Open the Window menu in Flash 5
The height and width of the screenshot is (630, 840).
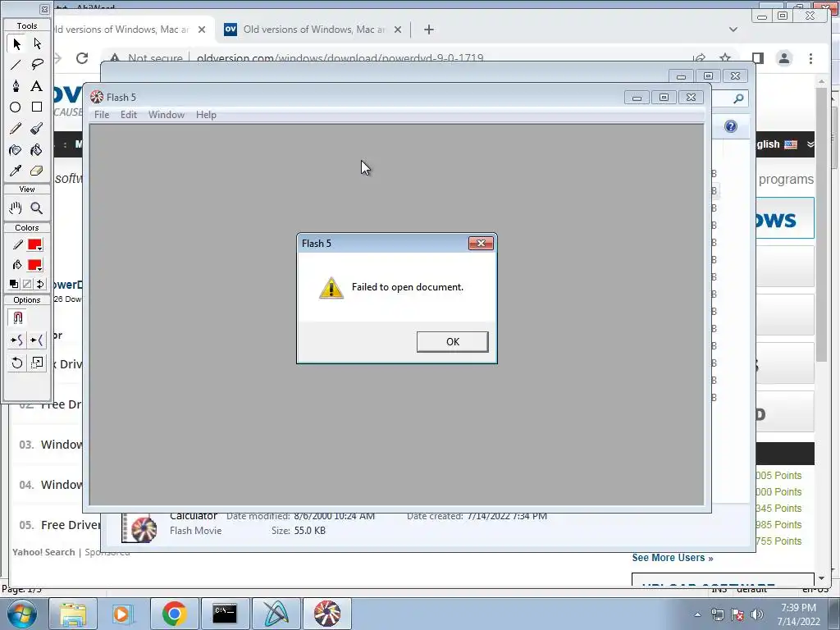167,115
